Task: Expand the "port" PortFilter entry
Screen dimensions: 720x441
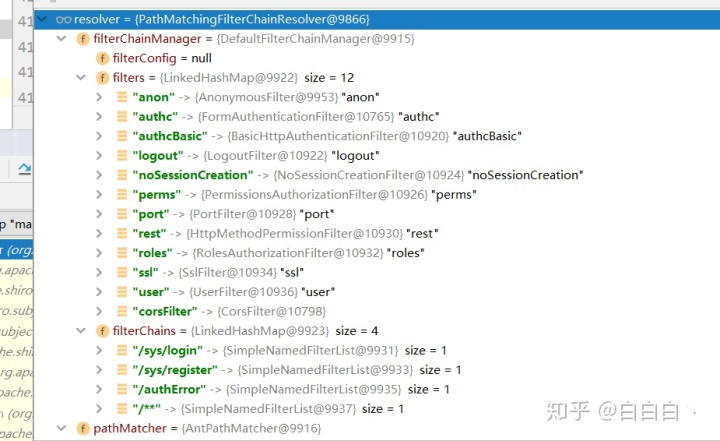Action: [x=99, y=214]
